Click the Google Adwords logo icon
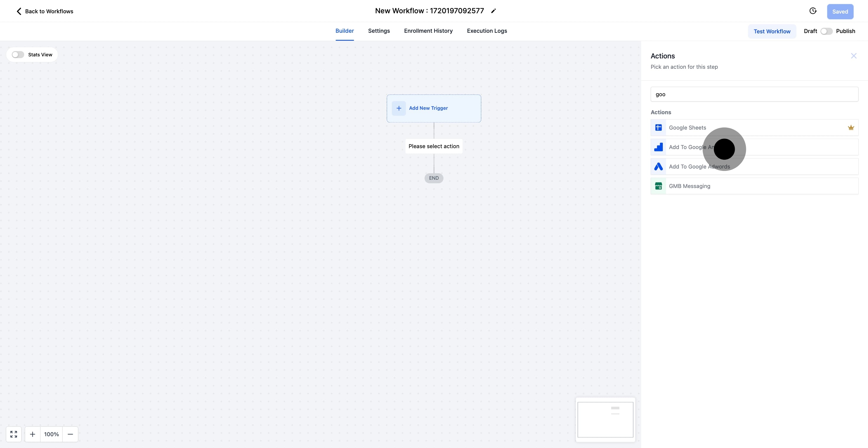The image size is (868, 448). point(658,167)
